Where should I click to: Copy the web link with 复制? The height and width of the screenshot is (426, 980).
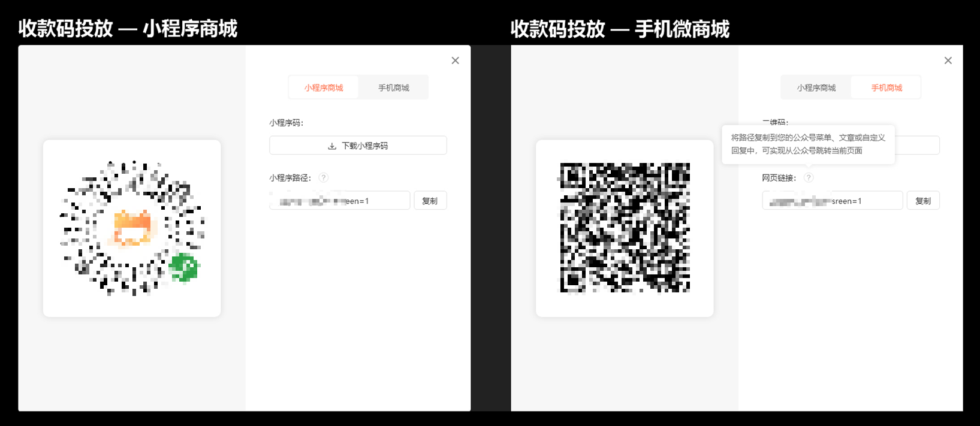coord(923,201)
